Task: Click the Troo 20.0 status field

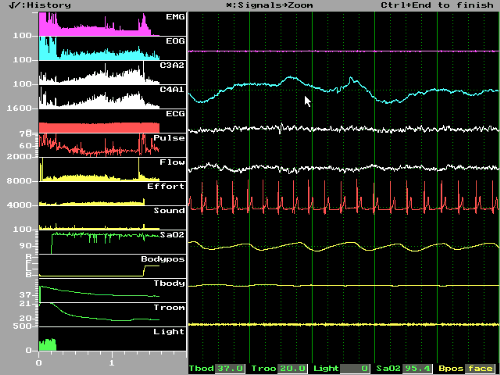Action: coord(279,368)
